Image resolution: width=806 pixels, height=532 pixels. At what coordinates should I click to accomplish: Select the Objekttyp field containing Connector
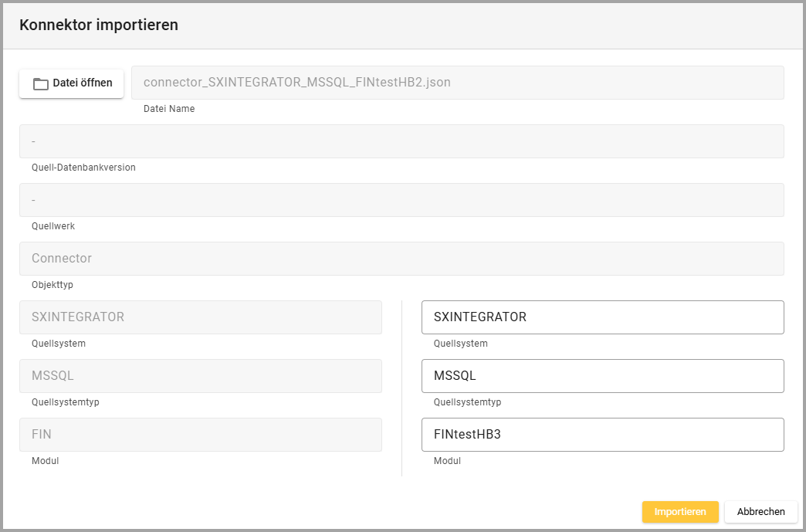click(401, 259)
